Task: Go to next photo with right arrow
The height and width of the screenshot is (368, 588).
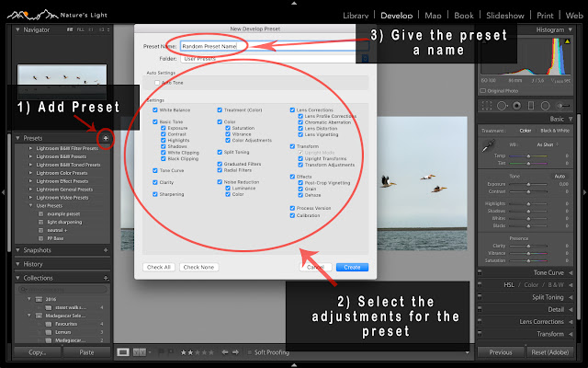Action: (x=235, y=352)
